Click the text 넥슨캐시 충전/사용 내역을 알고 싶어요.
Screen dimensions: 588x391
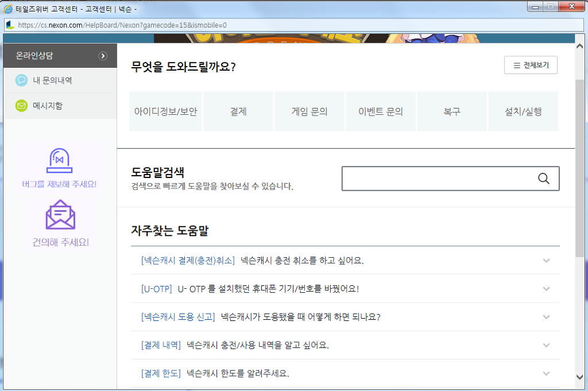(258, 345)
